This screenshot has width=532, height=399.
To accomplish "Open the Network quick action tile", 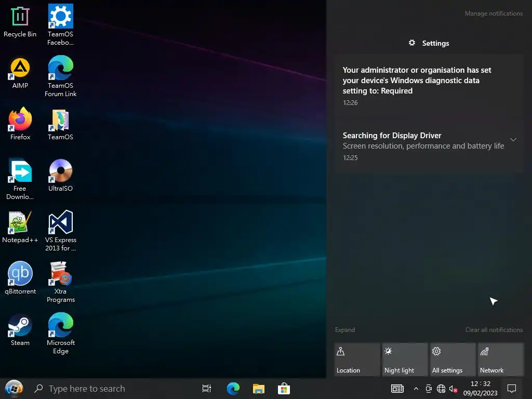I will point(500,360).
